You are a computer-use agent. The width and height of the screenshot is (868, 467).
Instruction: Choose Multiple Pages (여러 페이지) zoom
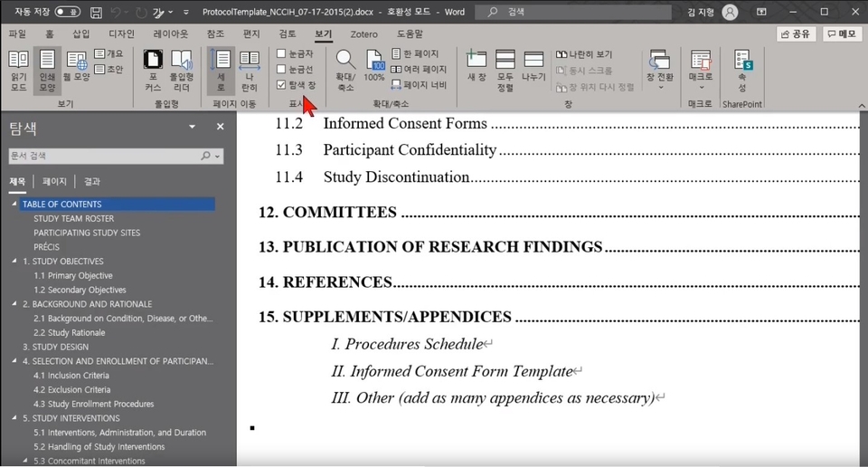point(419,70)
